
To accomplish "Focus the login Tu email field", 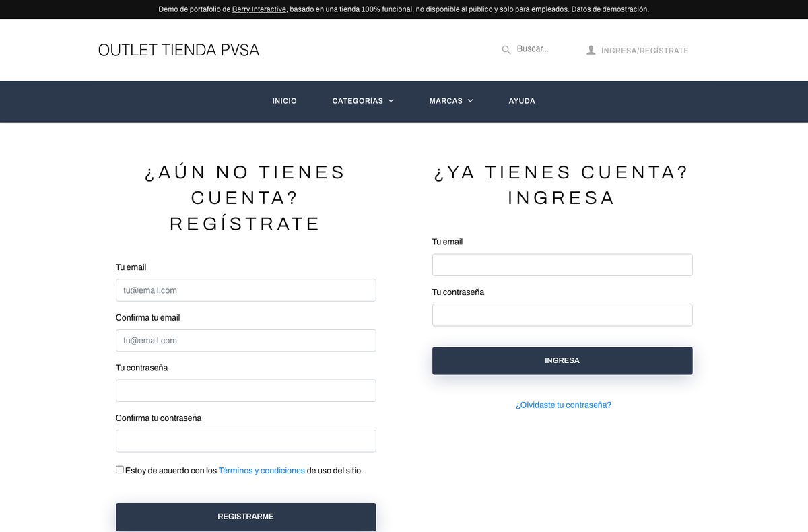I will pos(562,265).
